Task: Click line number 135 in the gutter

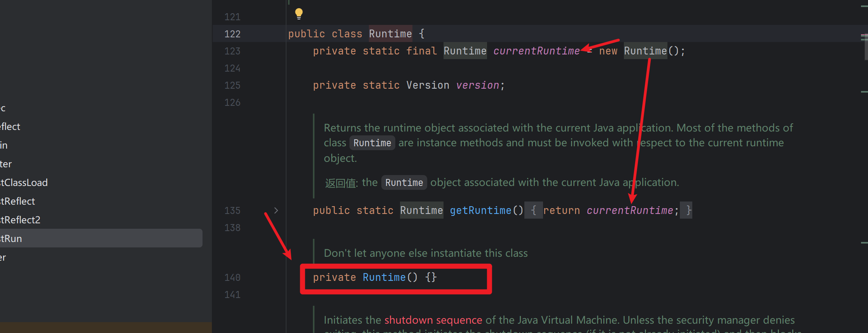Action: (x=232, y=210)
